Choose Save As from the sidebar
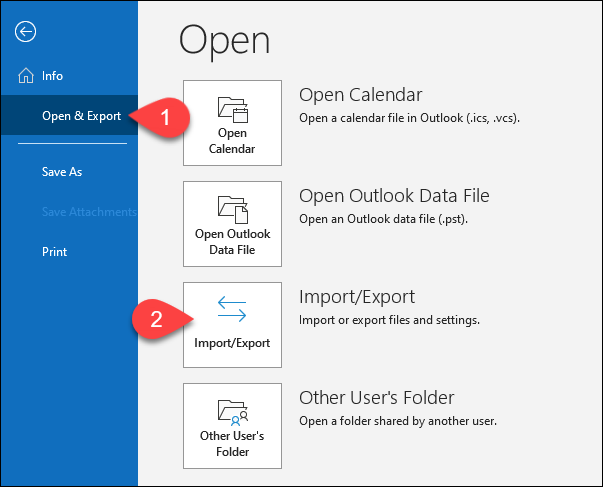 (62, 172)
